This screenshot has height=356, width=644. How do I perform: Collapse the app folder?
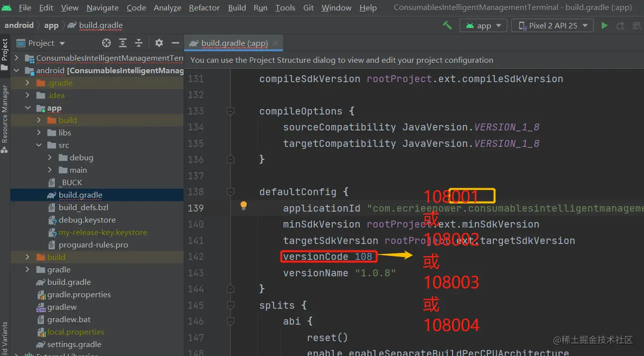tap(28, 108)
